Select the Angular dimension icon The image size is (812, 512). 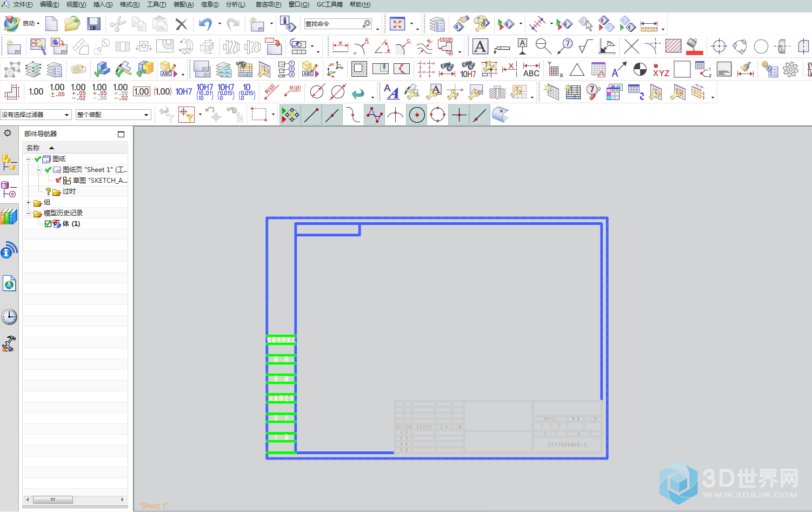383,46
